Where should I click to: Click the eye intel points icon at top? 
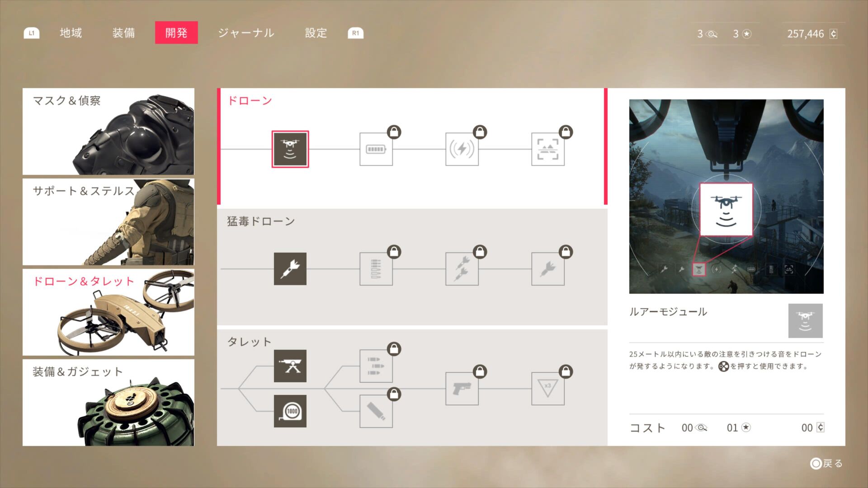point(712,34)
